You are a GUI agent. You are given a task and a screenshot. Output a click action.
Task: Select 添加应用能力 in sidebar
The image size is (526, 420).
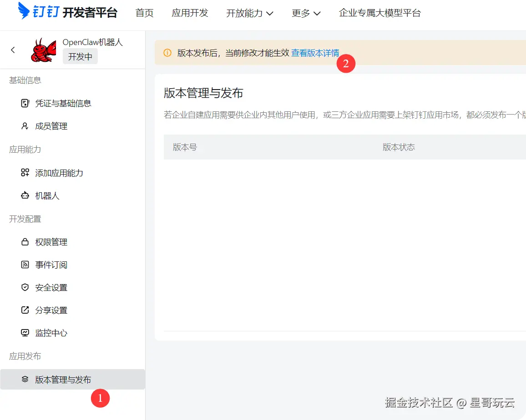coord(59,173)
